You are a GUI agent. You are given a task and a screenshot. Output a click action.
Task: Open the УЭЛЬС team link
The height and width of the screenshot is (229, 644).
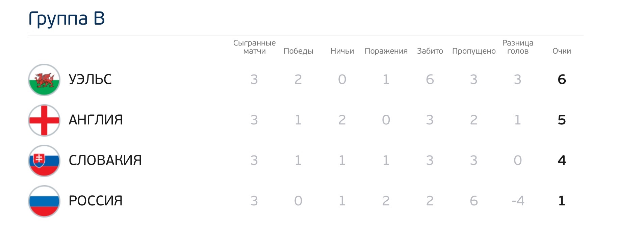(x=90, y=80)
